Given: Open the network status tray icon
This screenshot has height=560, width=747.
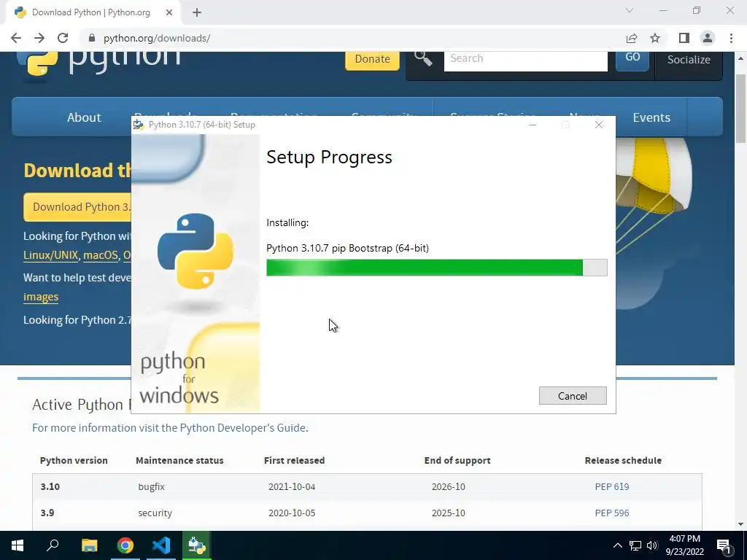Looking at the screenshot, I should click(635, 545).
